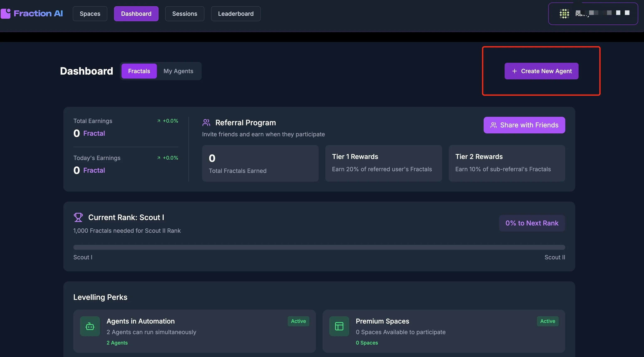This screenshot has width=644, height=357.
Task: Click the layout icon for Premium Spaces
Action: click(339, 326)
